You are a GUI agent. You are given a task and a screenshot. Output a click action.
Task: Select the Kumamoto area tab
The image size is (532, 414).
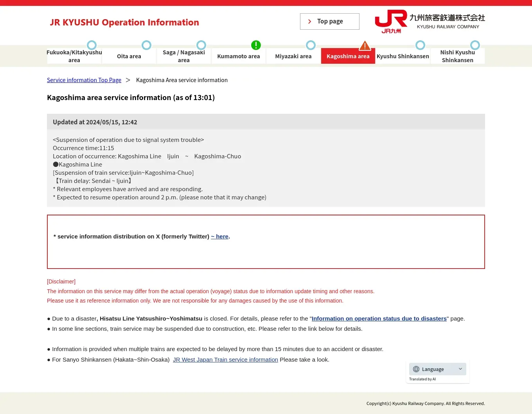239,56
